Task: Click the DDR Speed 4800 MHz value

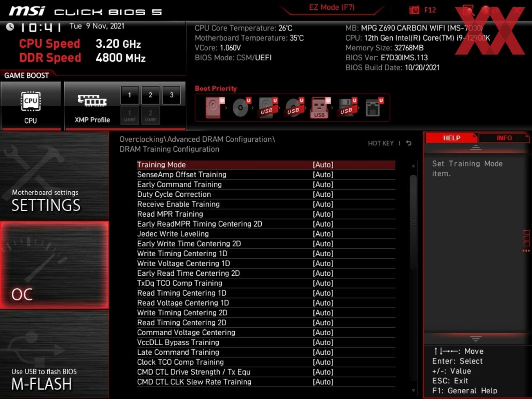Action: 120,58
